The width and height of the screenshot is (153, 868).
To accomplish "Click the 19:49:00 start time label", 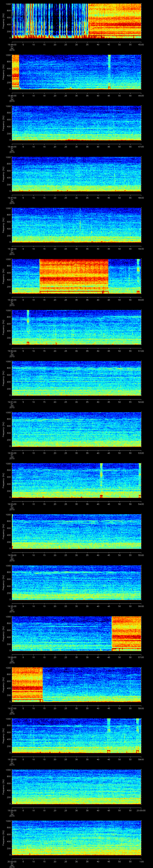I will pos(12,300).
